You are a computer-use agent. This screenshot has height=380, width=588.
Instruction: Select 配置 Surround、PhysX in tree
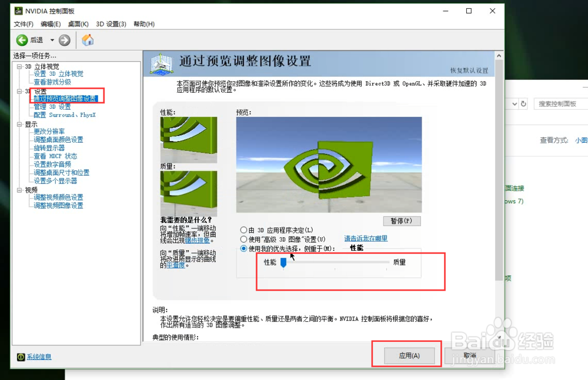pyautogui.click(x=65, y=115)
